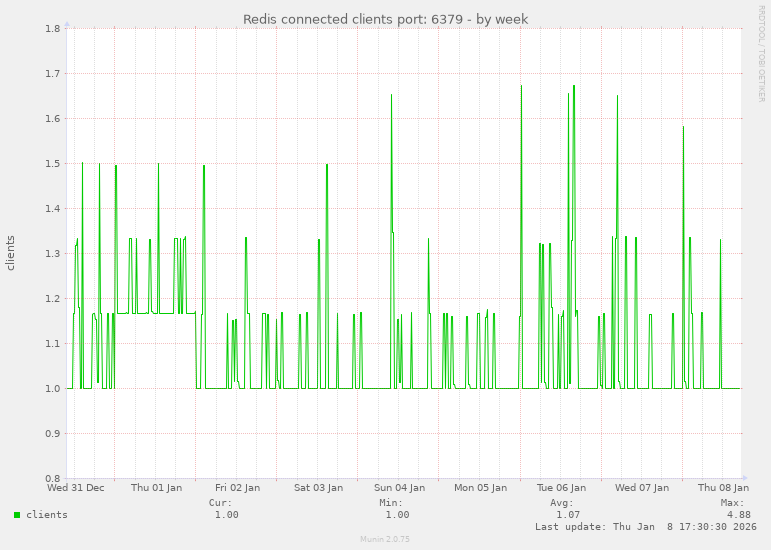Click the 'Wed 31 Dec' x-axis label
771x550 pixels.
[x=76, y=488]
